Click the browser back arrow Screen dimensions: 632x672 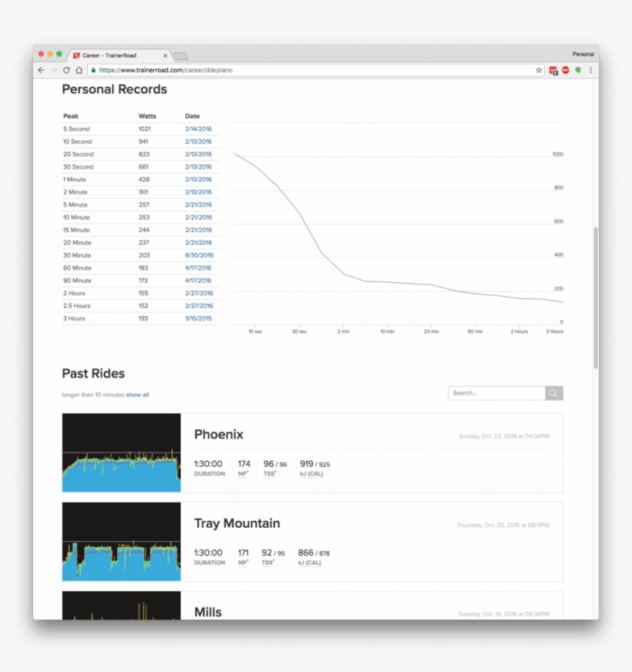click(x=41, y=70)
